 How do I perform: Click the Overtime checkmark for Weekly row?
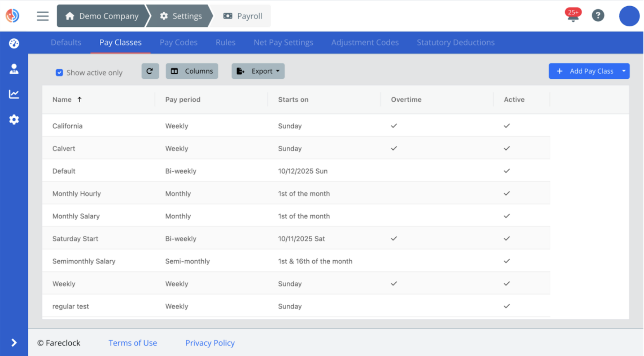coord(394,283)
